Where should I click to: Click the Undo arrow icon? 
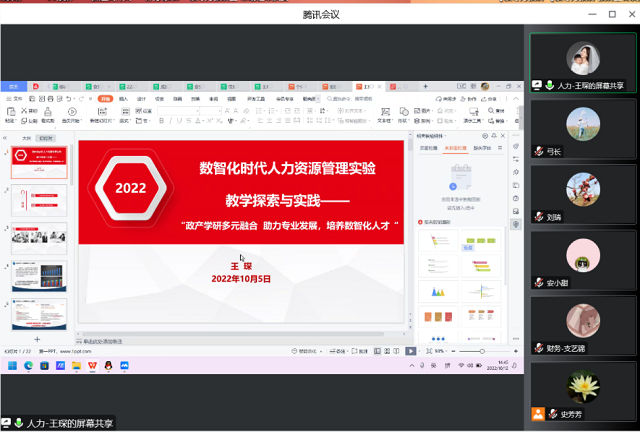point(69,99)
